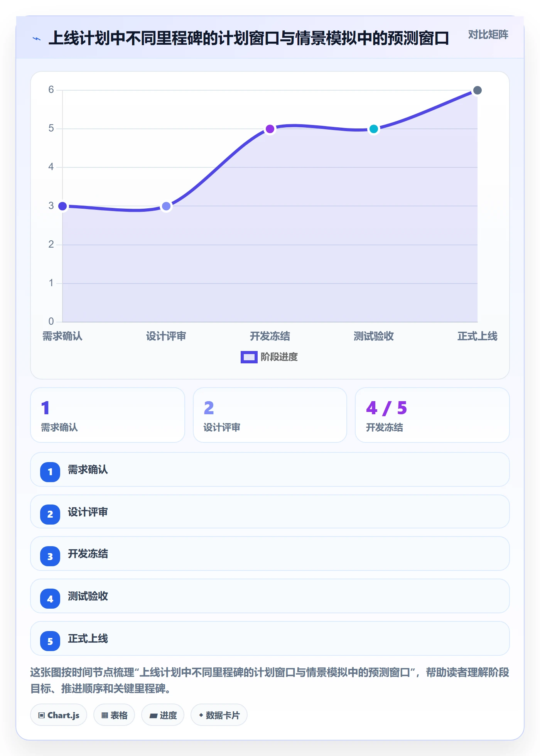Select the gray 正式上线 data point
The width and height of the screenshot is (540, 756).
point(477,90)
